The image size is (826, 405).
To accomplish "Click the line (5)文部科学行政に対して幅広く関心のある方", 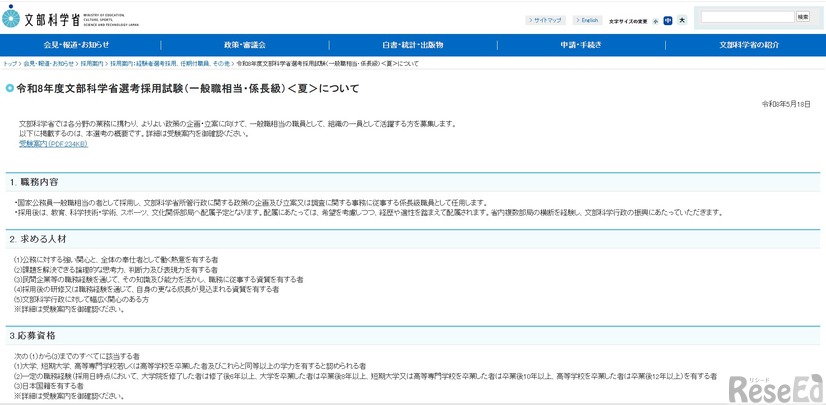I will click(x=82, y=299).
